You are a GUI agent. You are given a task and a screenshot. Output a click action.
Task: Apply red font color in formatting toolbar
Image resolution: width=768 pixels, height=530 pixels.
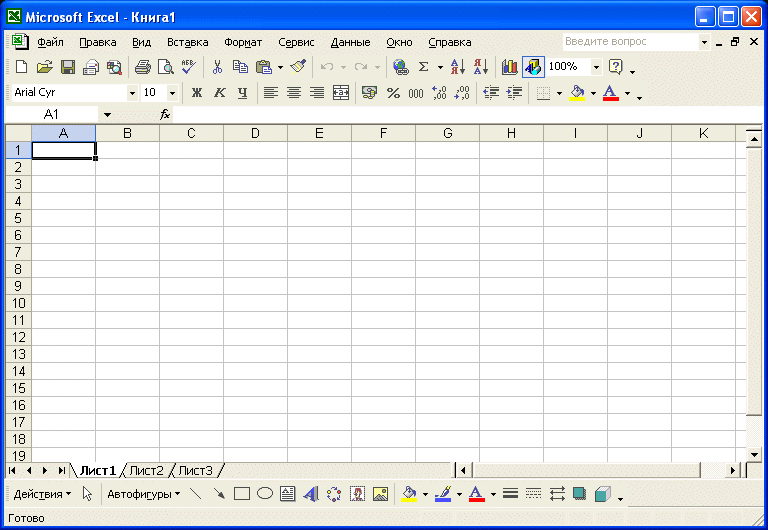point(610,93)
